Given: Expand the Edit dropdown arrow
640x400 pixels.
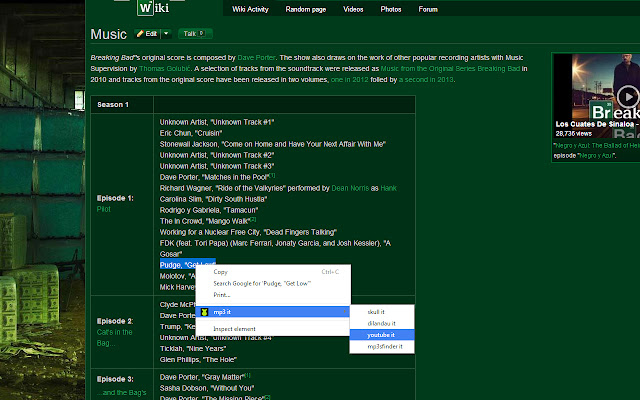Looking at the screenshot, I should pos(166,34).
